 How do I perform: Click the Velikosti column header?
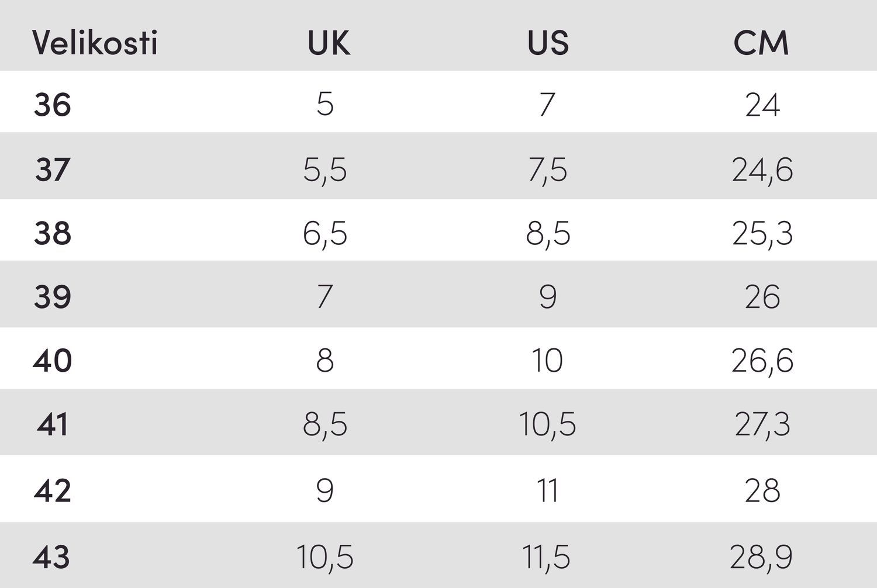pyautogui.click(x=95, y=43)
